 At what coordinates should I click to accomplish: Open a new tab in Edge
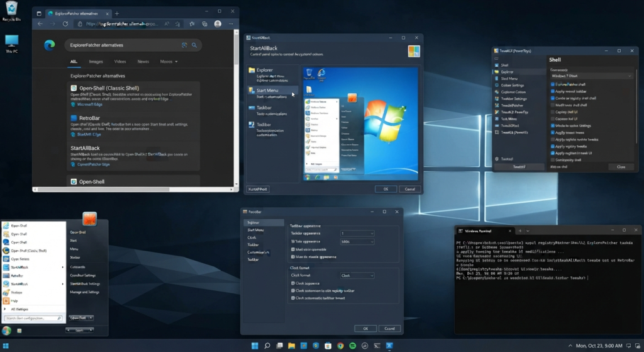coord(116,13)
